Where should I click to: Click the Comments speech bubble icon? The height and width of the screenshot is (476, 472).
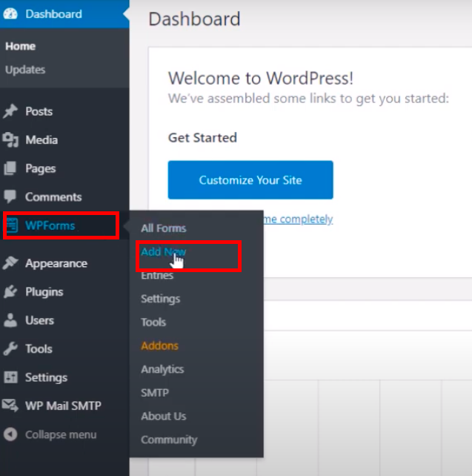click(x=10, y=196)
